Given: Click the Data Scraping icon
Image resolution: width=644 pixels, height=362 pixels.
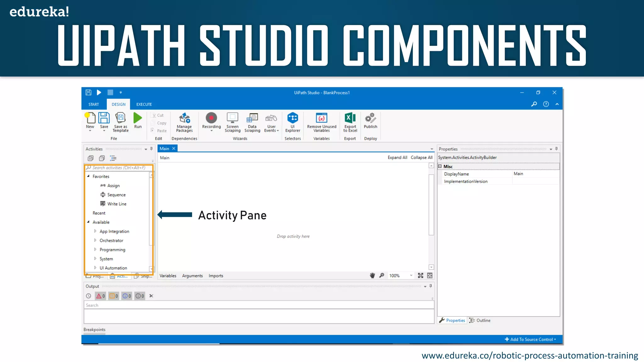Looking at the screenshot, I should [252, 118].
